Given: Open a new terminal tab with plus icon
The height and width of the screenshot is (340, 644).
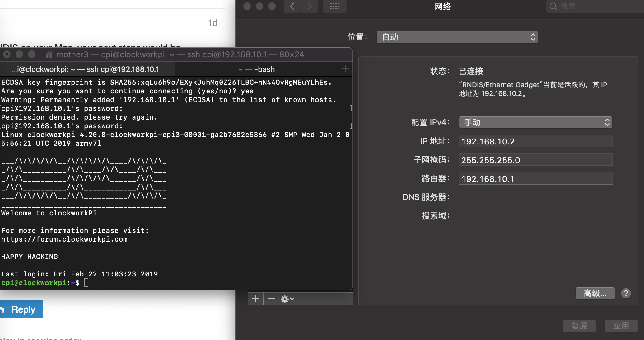Looking at the screenshot, I should (x=345, y=69).
